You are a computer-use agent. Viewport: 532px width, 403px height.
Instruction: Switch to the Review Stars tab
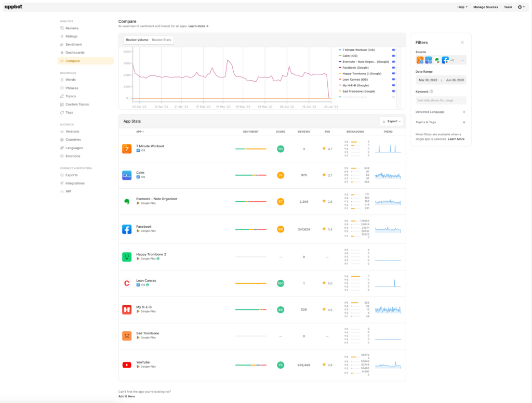click(162, 40)
